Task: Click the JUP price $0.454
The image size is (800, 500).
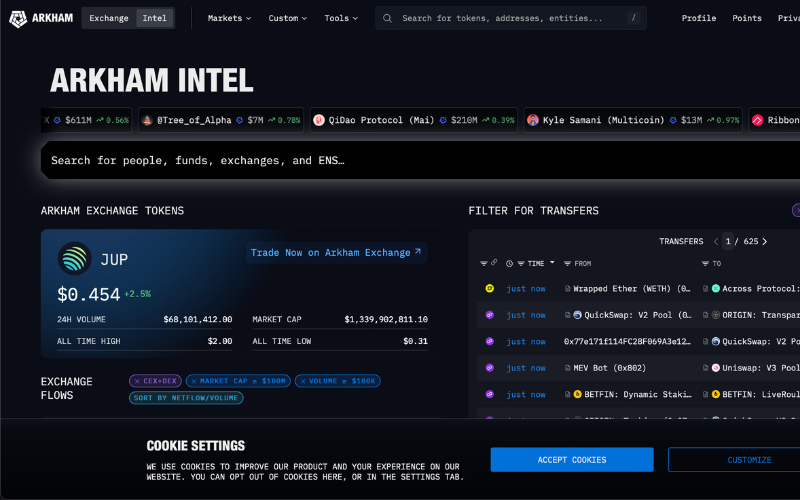Action: [x=89, y=294]
